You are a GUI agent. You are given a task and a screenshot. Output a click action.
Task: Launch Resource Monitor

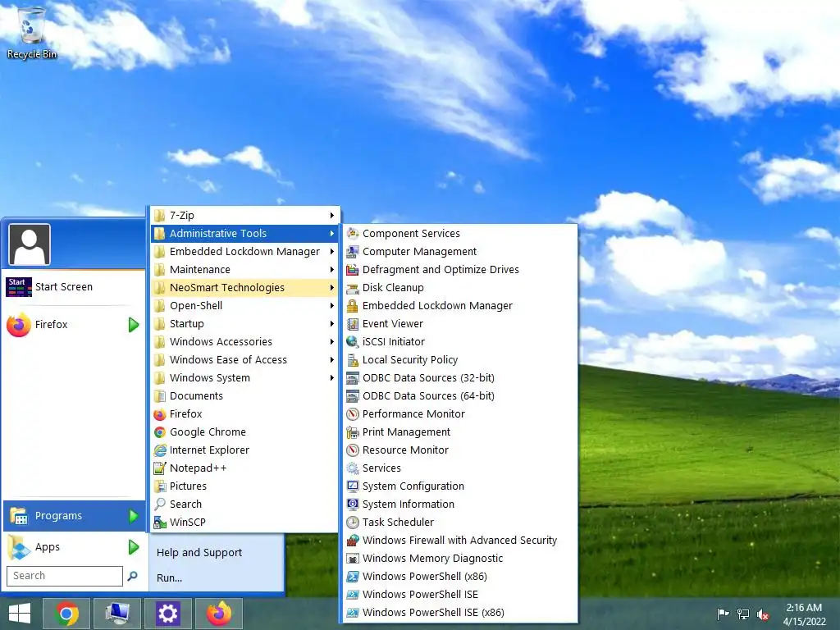coord(459,450)
